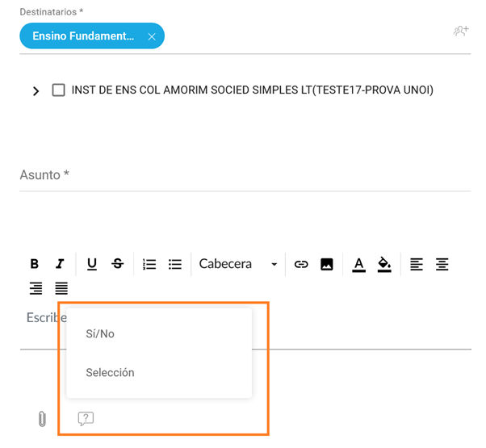This screenshot has width=486, height=448.
Task: Apply italic formatting
Action: coord(60,264)
